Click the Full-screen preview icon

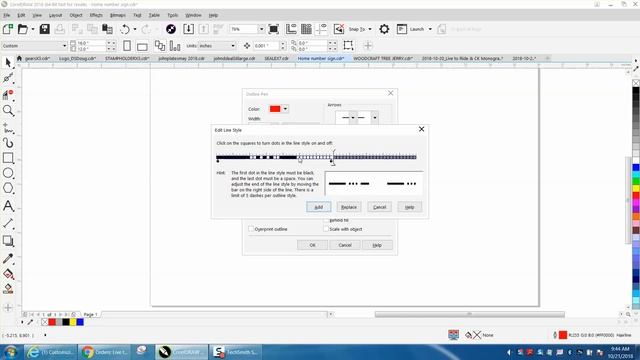(273, 29)
